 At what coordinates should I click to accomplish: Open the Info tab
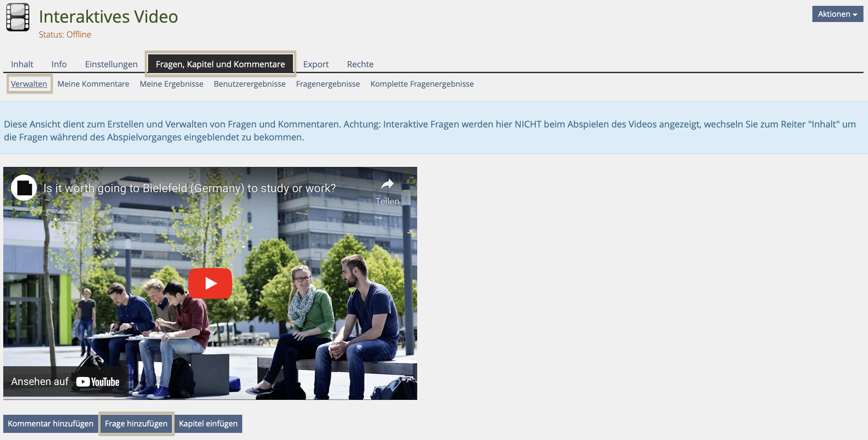click(x=59, y=64)
